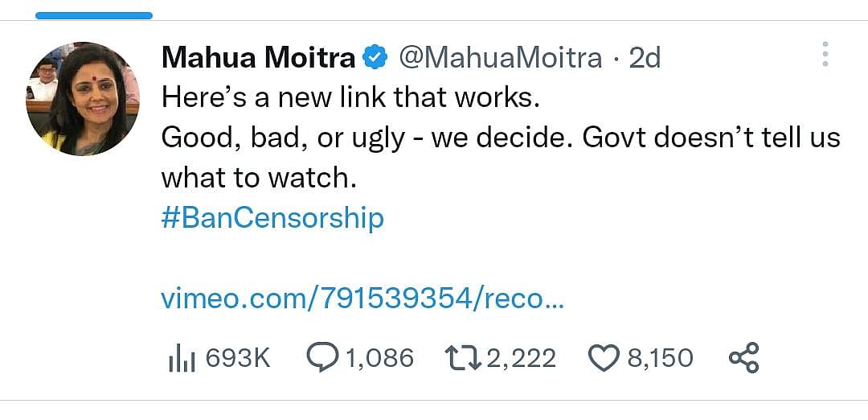Viewport: 868px width, 420px height.
Task: Open the @MahuaMoitra handle
Action: tap(500, 58)
